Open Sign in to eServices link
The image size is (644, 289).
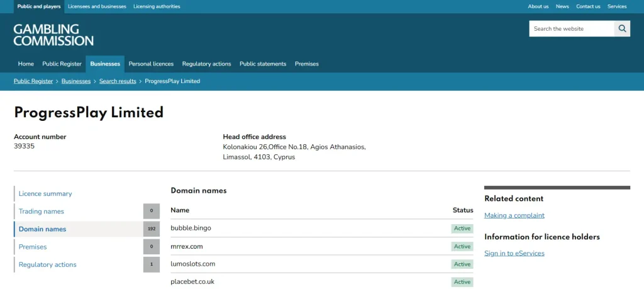(x=514, y=253)
